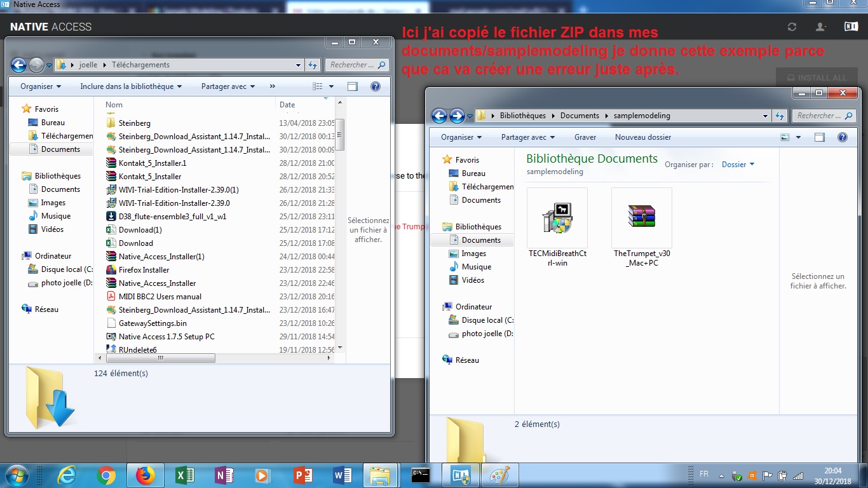This screenshot has height=488, width=868.
Task: Open help in the samplemodeling window
Action: (843, 137)
